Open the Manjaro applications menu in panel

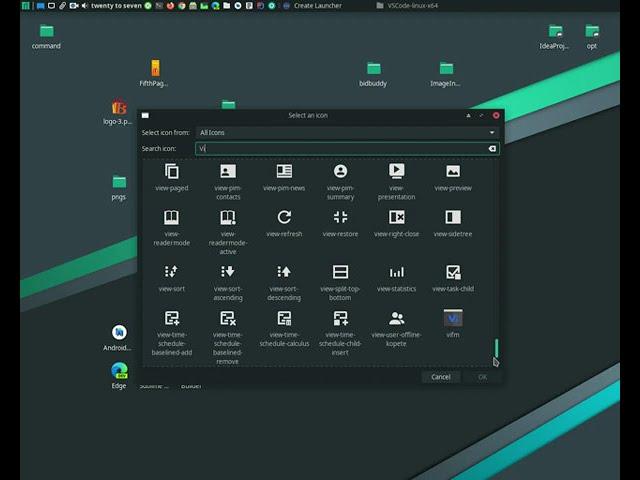click(x=25, y=6)
